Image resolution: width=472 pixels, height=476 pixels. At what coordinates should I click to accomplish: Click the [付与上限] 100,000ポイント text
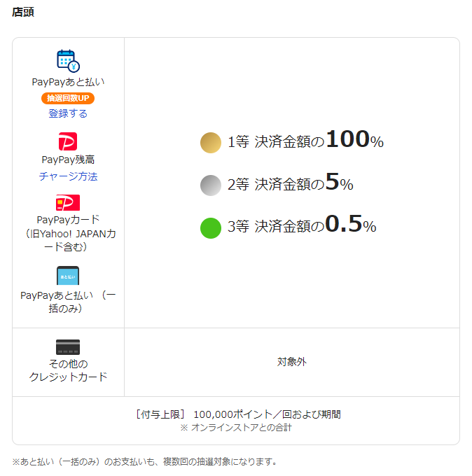[x=238, y=414]
